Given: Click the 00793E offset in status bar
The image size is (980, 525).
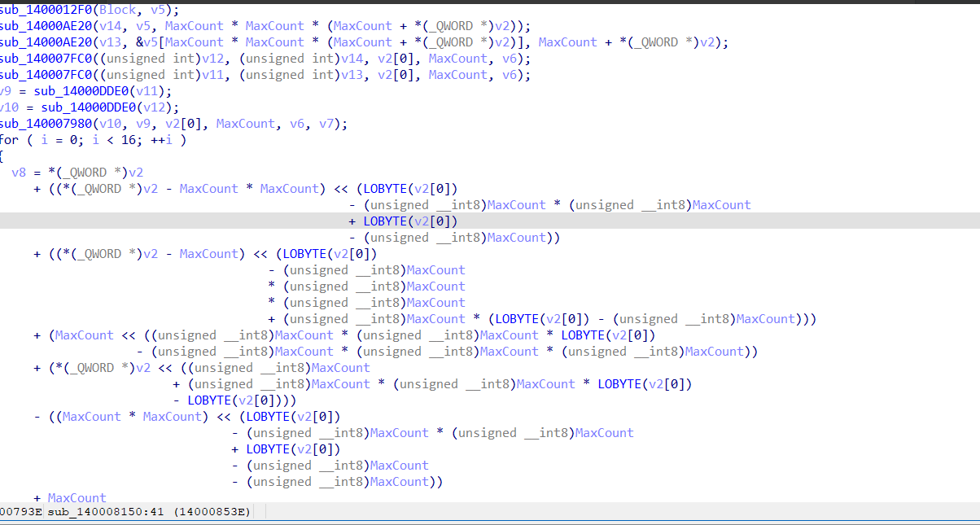Looking at the screenshot, I should click(20, 512).
